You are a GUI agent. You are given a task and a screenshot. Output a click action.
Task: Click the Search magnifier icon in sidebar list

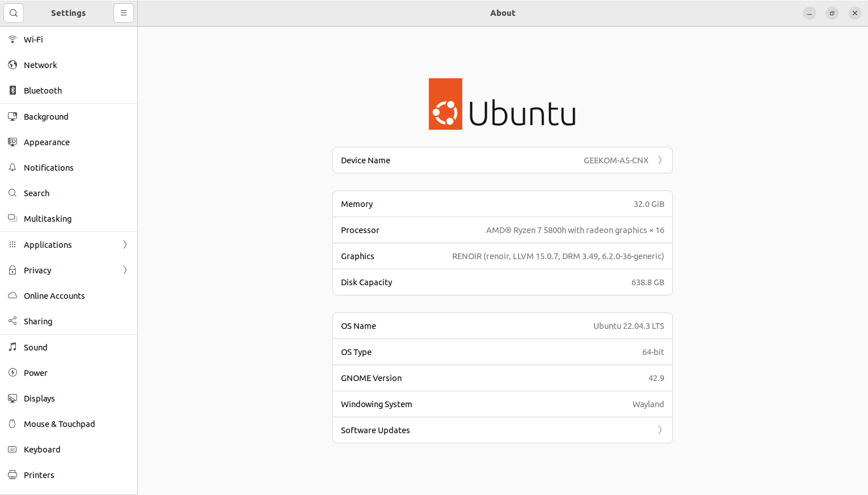tap(12, 193)
